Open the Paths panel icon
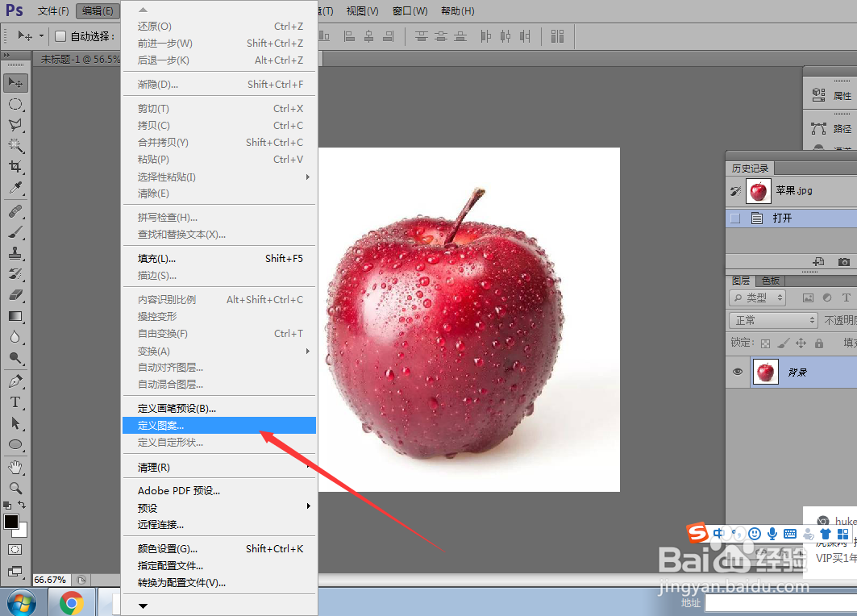857x616 pixels. 819,128
